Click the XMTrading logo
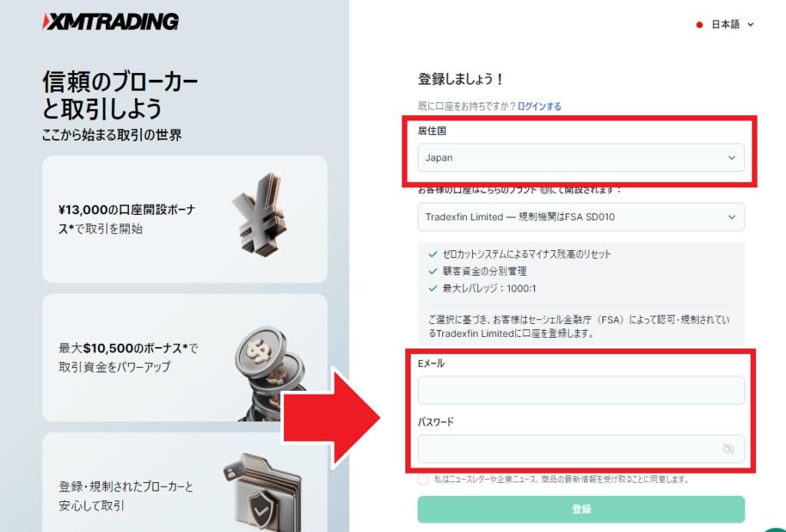Screen dimensions: 786x532 [x=111, y=21]
